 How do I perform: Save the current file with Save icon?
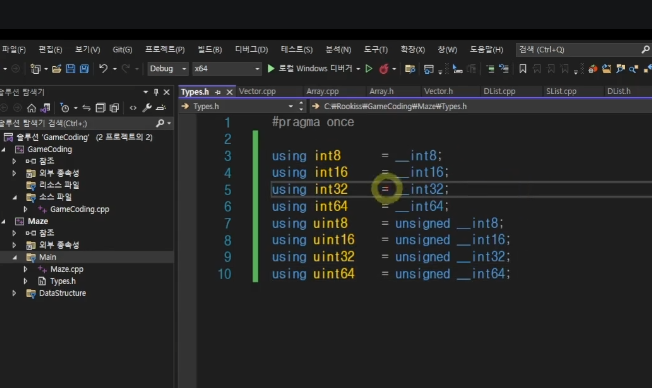point(70,68)
